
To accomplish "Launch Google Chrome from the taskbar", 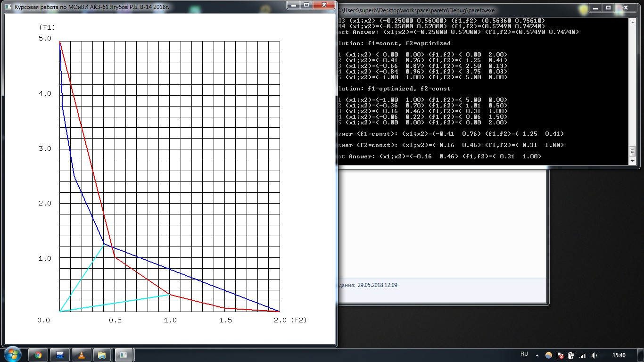I will 38,355.
